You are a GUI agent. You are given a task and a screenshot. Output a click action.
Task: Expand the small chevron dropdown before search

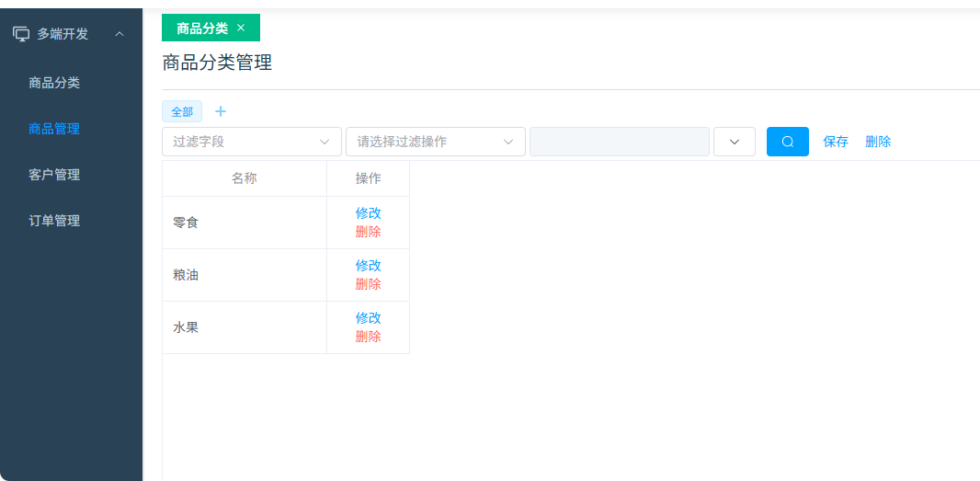coord(734,142)
